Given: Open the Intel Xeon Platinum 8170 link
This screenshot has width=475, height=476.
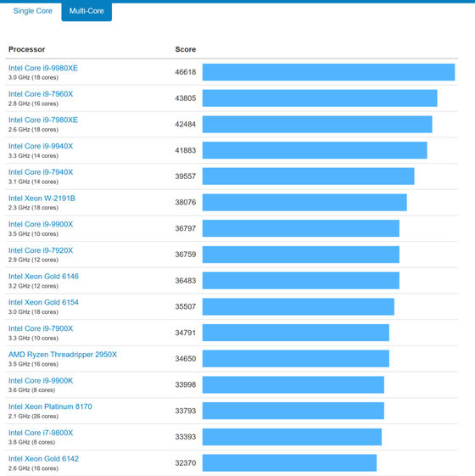Looking at the screenshot, I should [50, 406].
